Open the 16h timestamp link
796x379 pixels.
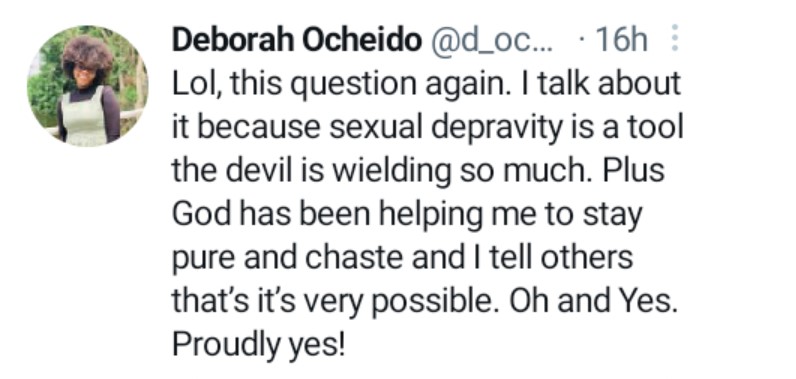[621, 40]
